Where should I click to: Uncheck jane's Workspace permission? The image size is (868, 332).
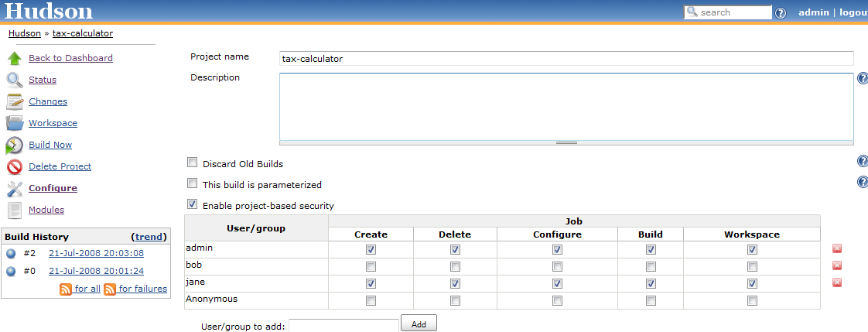coord(752,284)
